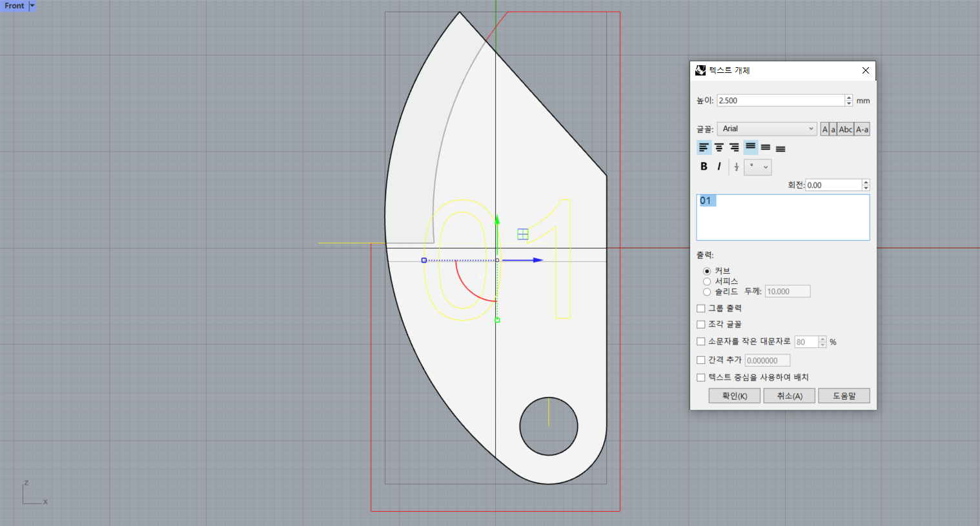Screen dimensions: 980x526
Task: Open the degree symbol dropdown
Action: coord(758,167)
